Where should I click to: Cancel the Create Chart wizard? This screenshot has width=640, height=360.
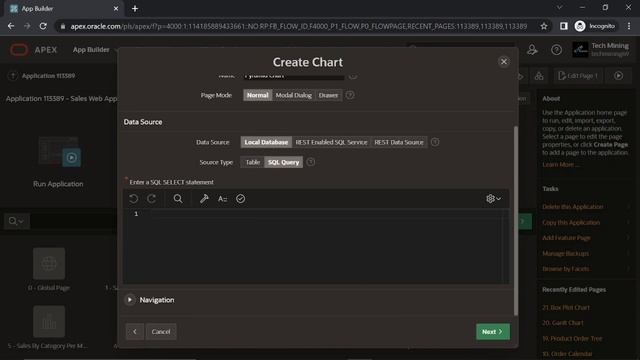pyautogui.click(x=161, y=332)
